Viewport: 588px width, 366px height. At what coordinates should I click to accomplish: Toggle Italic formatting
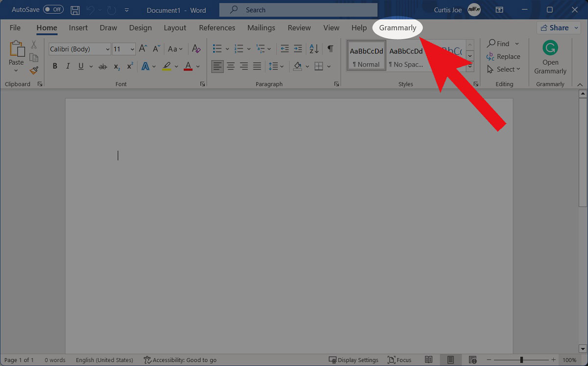[68, 66]
